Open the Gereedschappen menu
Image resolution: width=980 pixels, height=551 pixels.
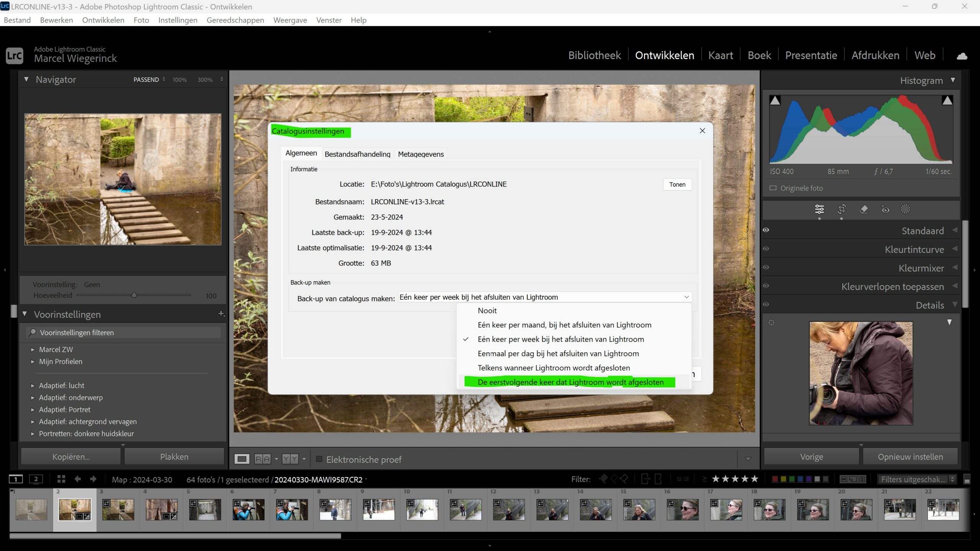tap(235, 20)
